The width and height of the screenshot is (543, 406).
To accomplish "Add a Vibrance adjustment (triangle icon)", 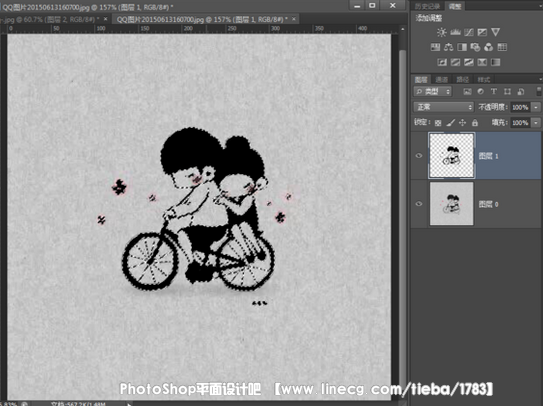I will [496, 32].
